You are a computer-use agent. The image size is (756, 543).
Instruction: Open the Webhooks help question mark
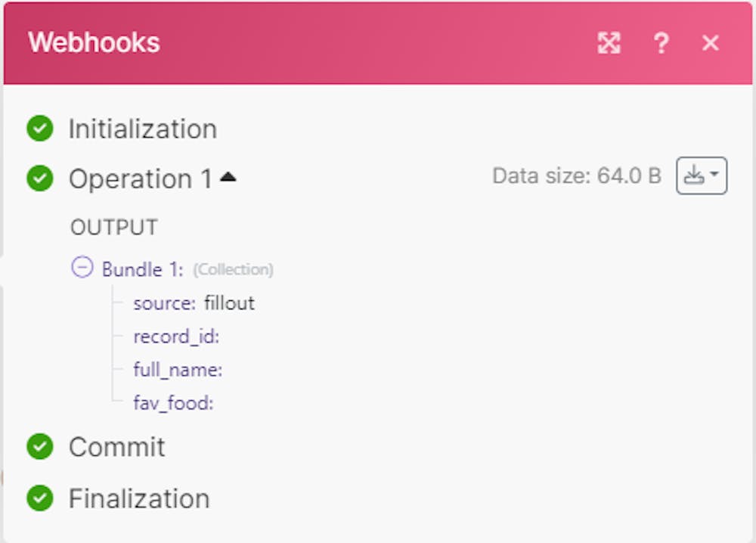660,43
